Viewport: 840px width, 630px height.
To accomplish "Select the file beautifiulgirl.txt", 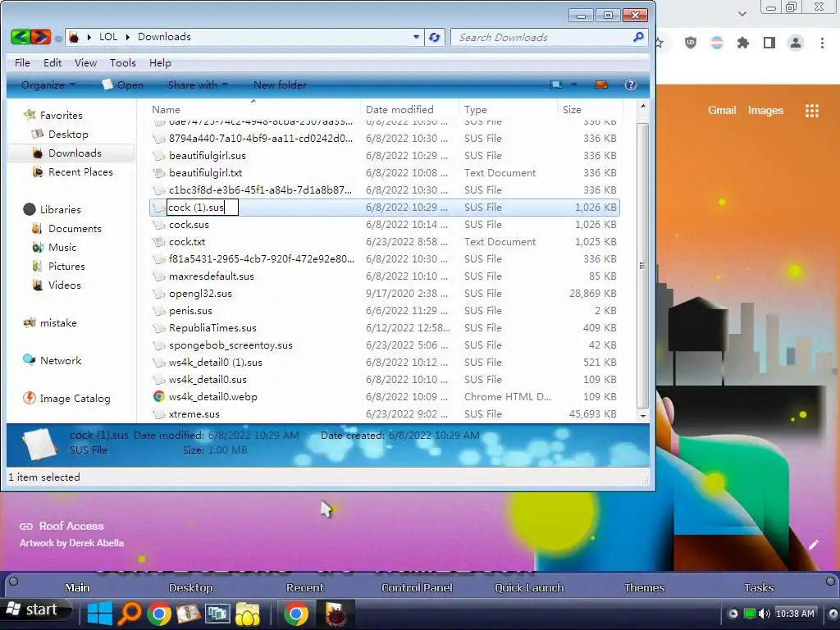I will (205, 173).
